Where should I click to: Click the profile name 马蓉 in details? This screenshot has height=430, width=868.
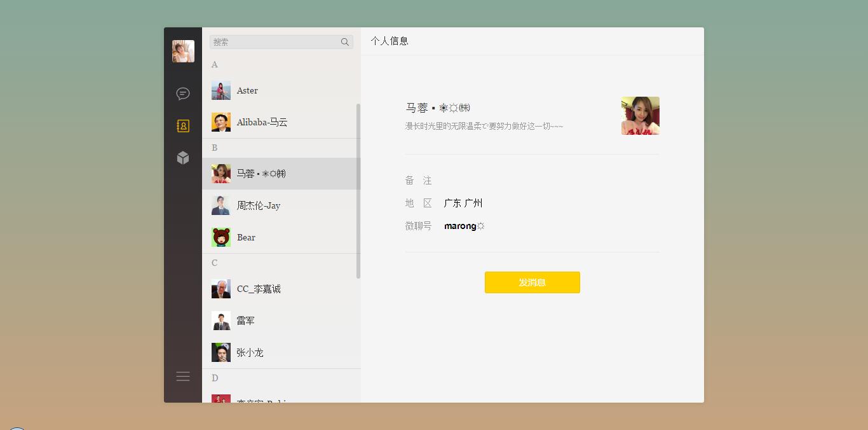[x=438, y=108]
